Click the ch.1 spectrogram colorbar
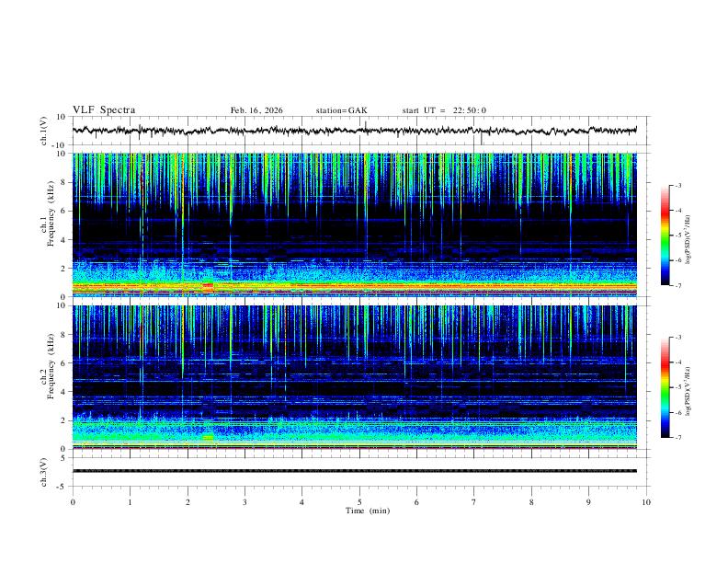Screen dimensions: 728x563 665,236
